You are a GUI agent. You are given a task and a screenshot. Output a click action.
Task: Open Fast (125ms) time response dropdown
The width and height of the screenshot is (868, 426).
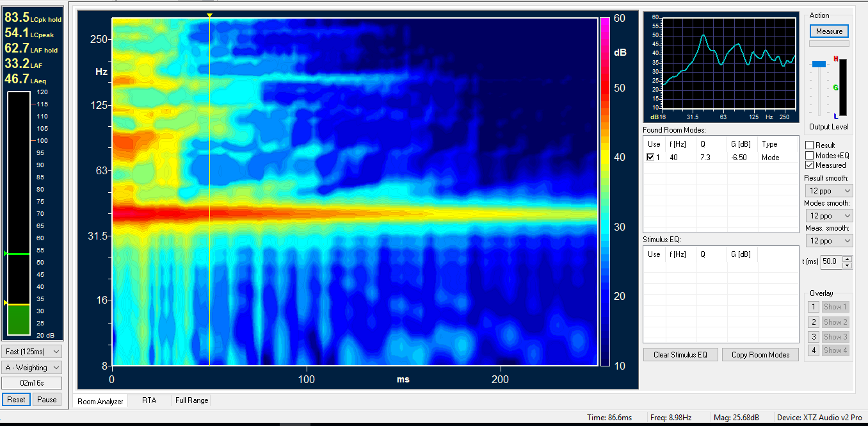point(32,351)
